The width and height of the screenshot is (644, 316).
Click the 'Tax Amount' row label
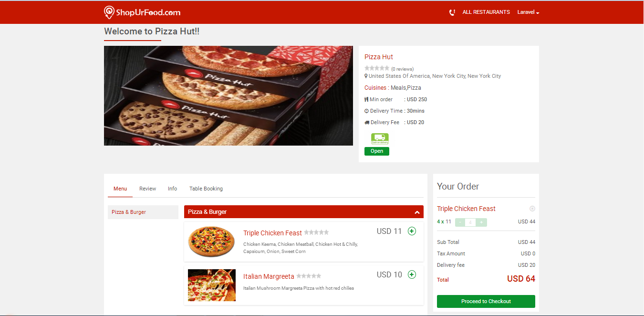pos(451,253)
